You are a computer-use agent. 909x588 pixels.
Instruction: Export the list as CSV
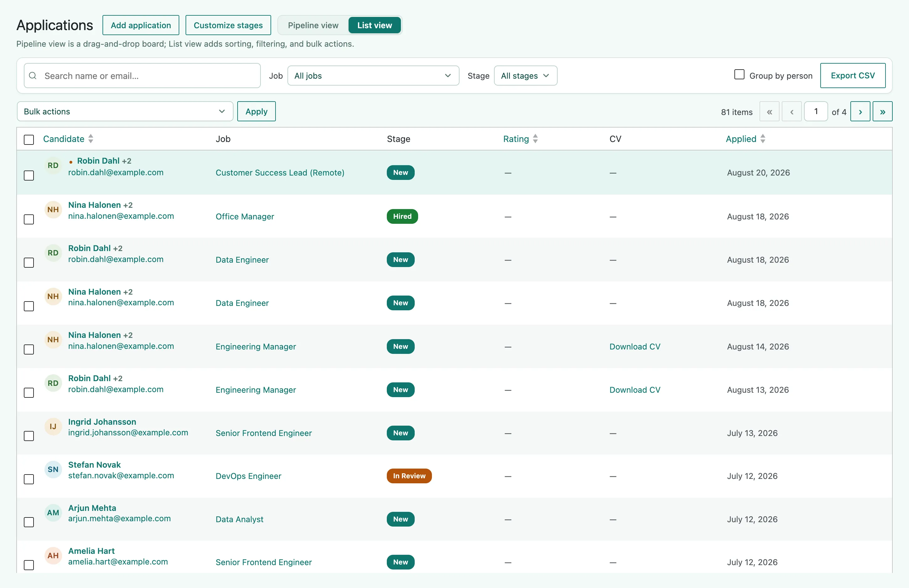coord(853,76)
